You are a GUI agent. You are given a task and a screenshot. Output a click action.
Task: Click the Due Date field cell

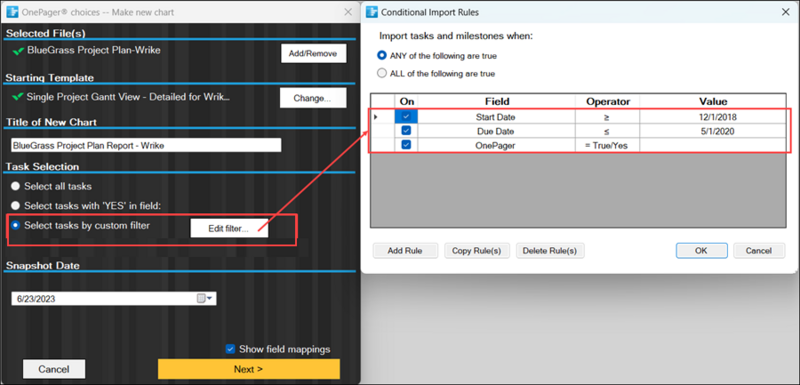pos(496,131)
